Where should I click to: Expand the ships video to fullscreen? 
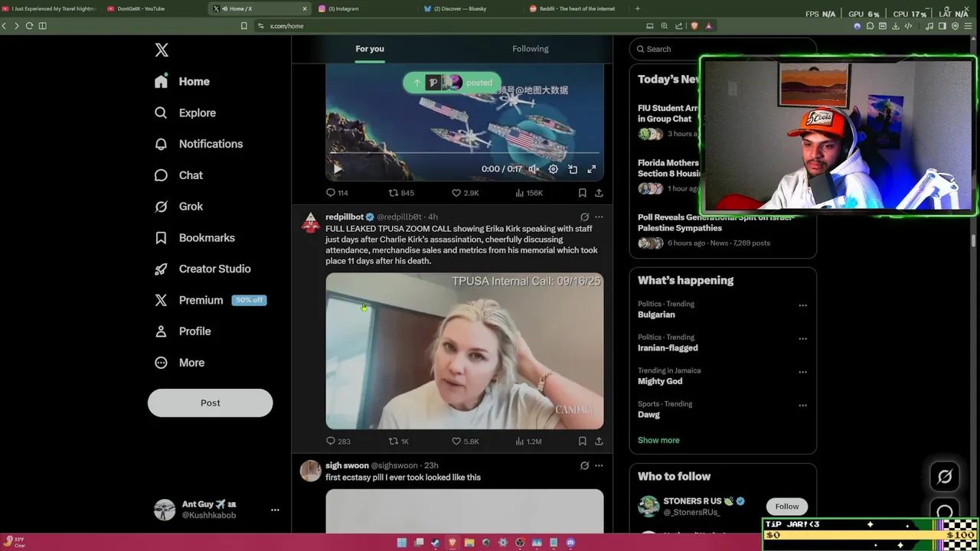(592, 169)
